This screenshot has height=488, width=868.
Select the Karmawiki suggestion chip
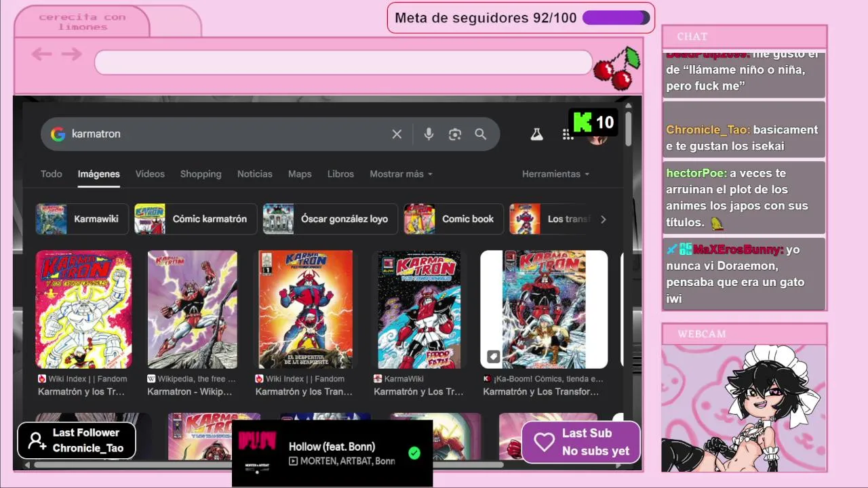(82, 219)
